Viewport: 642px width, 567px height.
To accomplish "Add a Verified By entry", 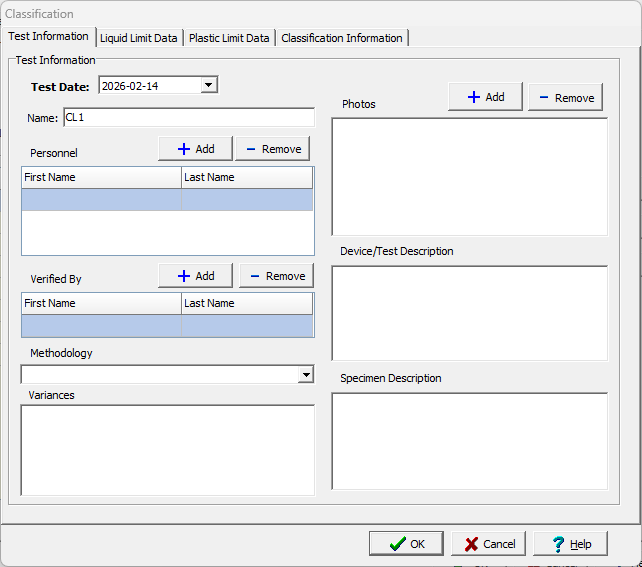I will coord(195,276).
